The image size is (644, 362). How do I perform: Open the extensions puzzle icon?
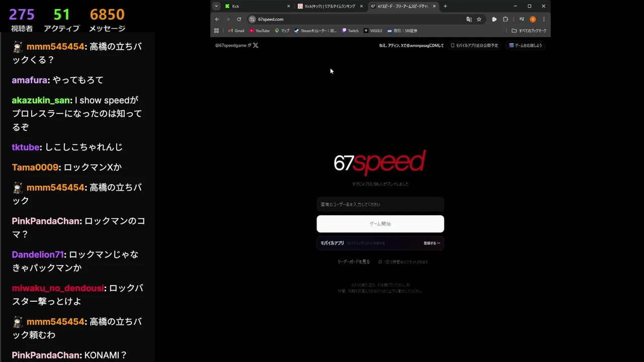506,19
